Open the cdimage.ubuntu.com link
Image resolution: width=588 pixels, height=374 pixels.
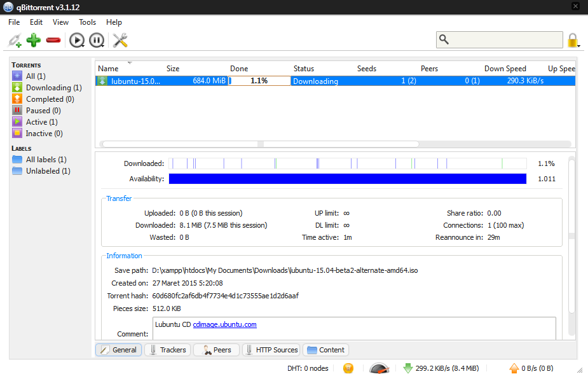pyautogui.click(x=224, y=324)
